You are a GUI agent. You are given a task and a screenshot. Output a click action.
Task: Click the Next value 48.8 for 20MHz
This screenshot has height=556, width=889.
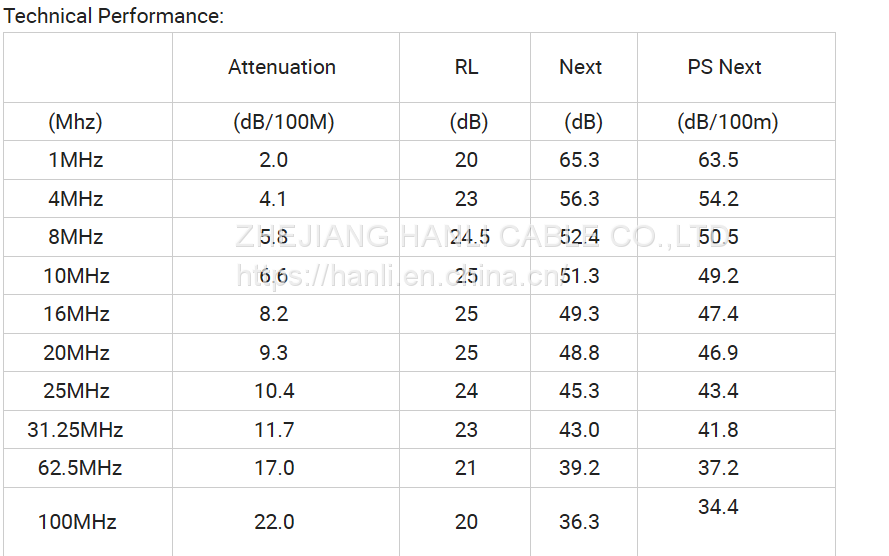[x=579, y=353]
